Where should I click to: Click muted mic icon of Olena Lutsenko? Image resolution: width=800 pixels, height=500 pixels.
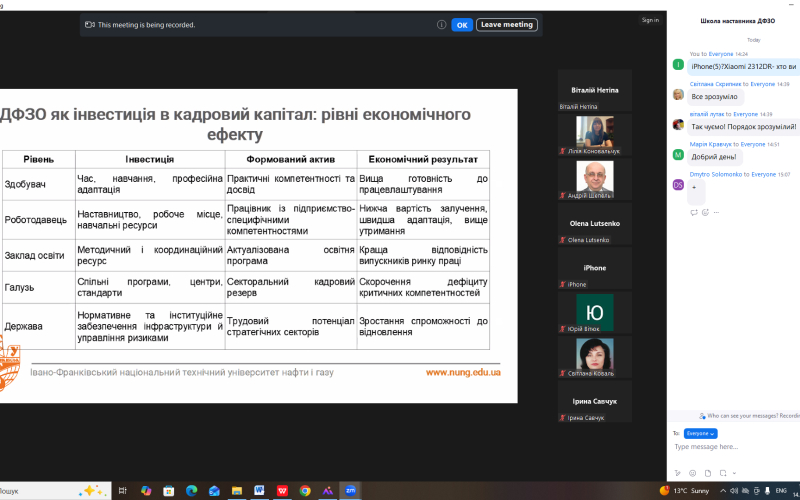[563, 240]
